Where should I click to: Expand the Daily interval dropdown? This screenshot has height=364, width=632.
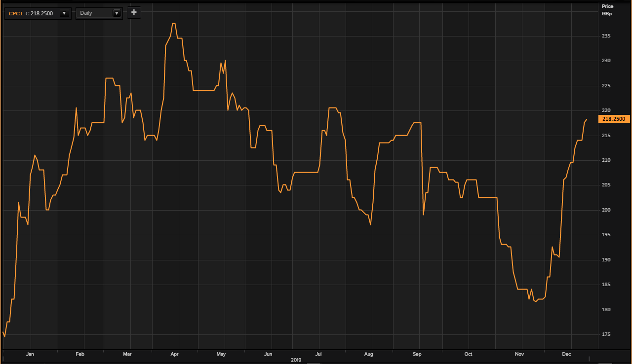(117, 13)
